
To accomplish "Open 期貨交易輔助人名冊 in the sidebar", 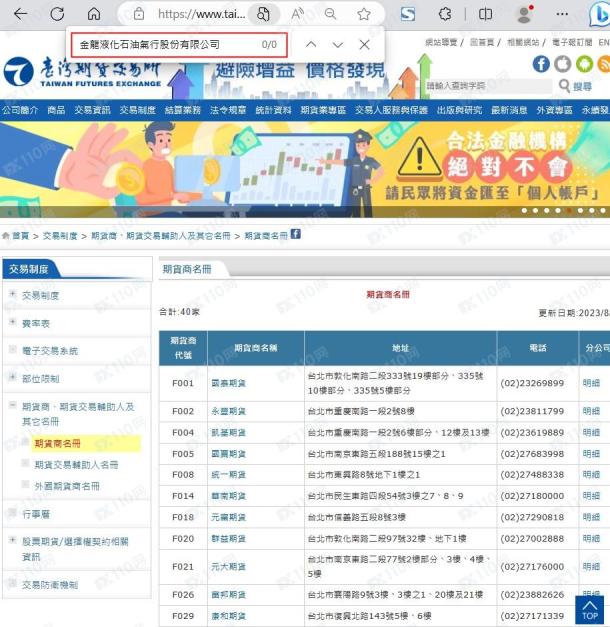I will click(76, 465).
